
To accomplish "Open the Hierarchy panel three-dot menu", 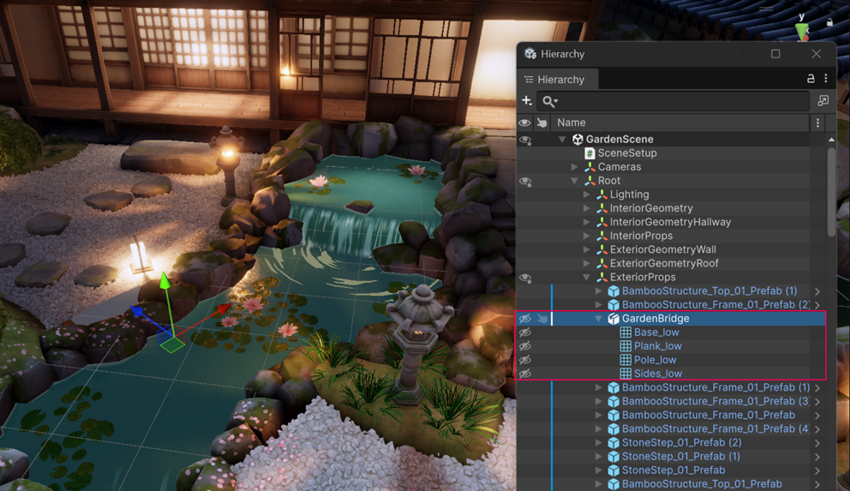I will (826, 79).
